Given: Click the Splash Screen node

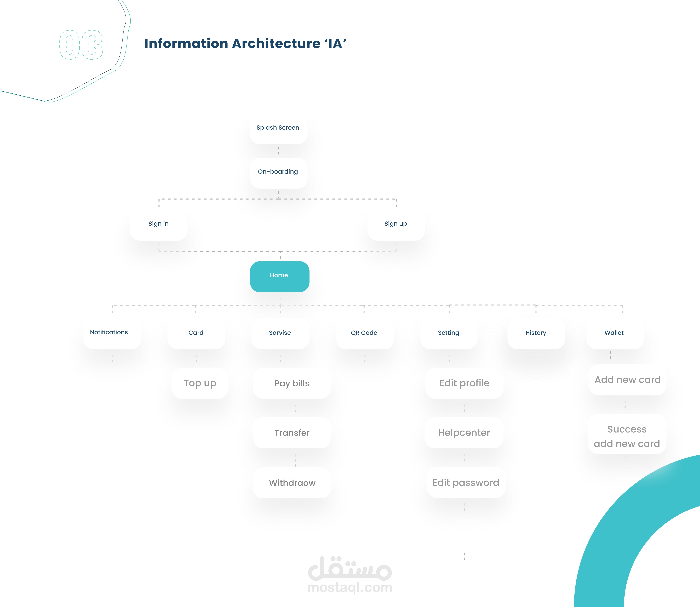Looking at the screenshot, I should point(278,128).
